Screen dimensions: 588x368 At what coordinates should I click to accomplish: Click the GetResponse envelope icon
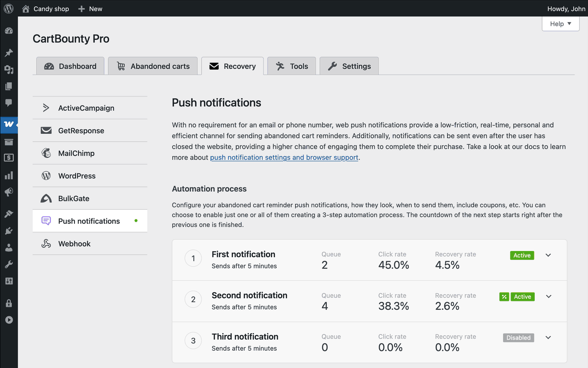(46, 130)
